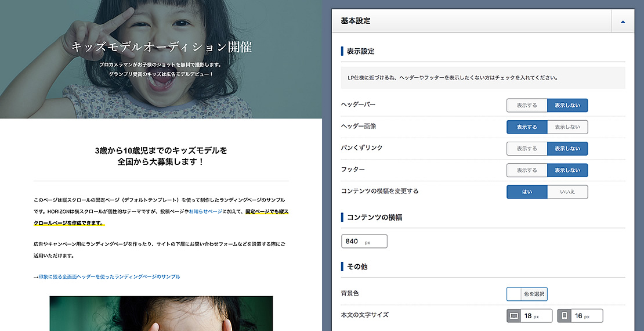
Task: Click the child photo thumbnail below the text
Action: tap(161, 314)
